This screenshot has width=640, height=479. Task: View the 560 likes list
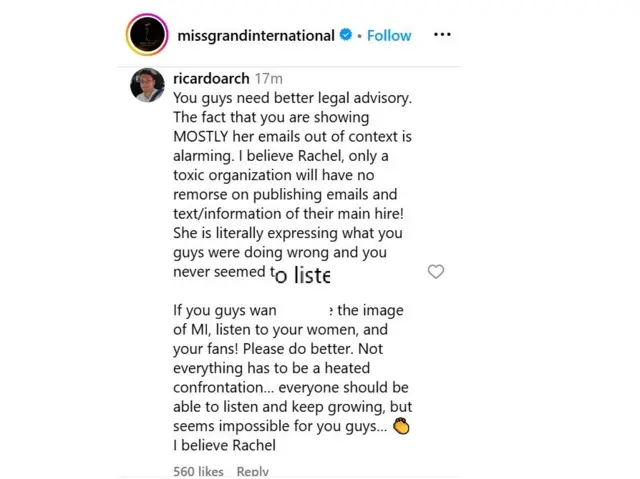pyautogui.click(x=198, y=471)
